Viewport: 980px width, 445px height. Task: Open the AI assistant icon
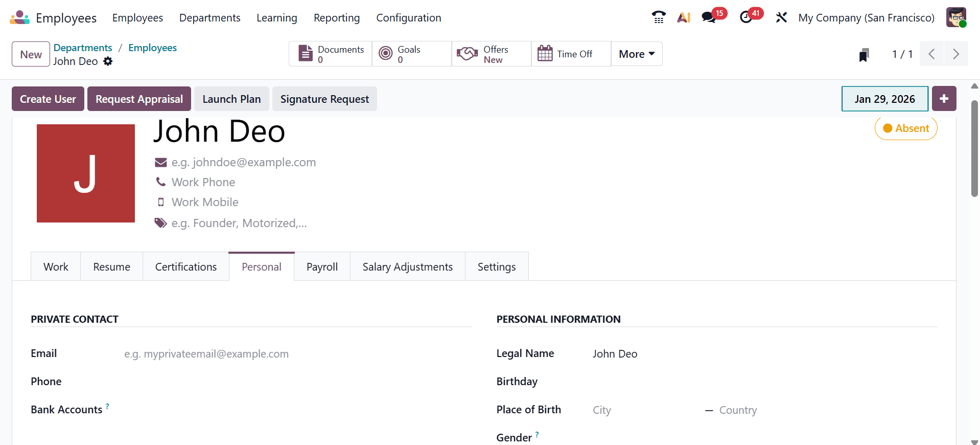point(684,17)
